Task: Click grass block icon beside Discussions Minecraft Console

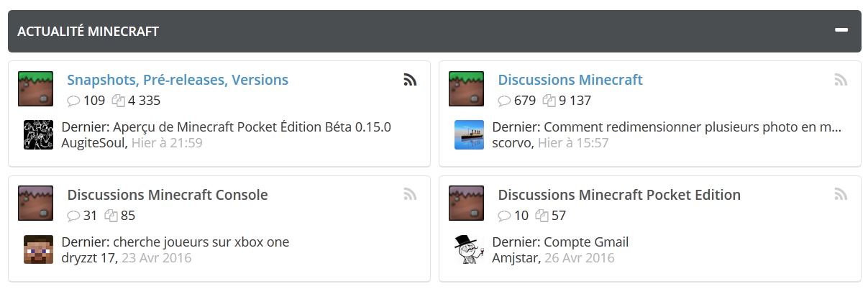Action: [36, 203]
